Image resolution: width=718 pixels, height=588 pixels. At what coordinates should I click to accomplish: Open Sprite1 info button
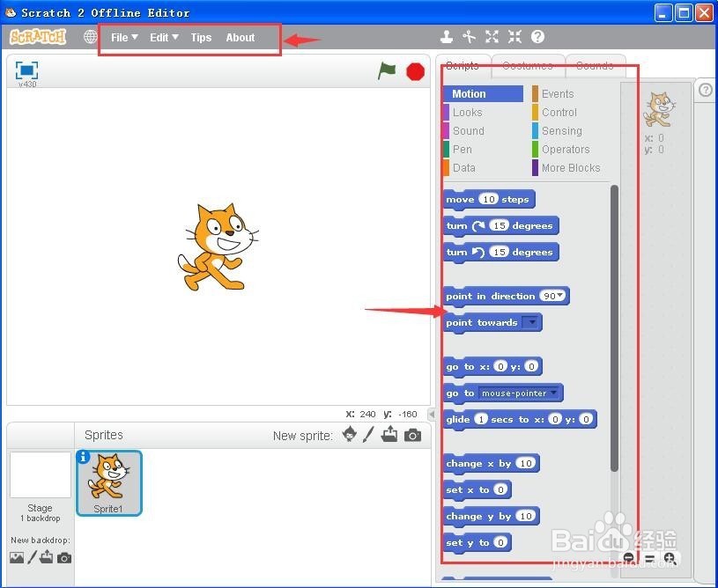click(83, 457)
